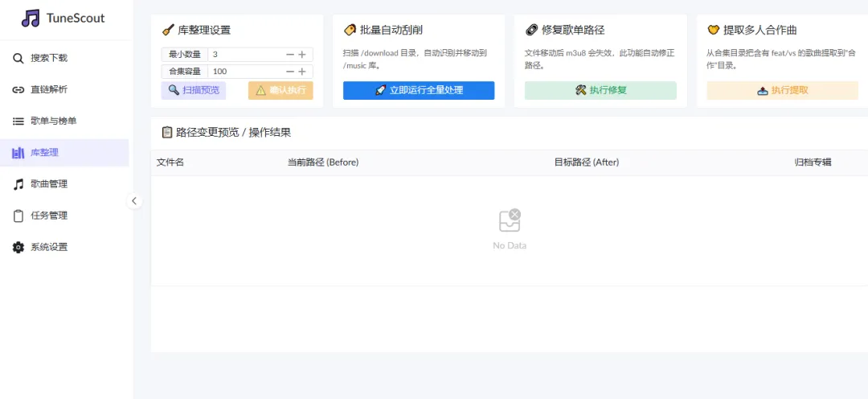Viewport: 868px width, 399px height.
Task: Click the link chain icon beside 直链解析
Action: [x=18, y=90]
